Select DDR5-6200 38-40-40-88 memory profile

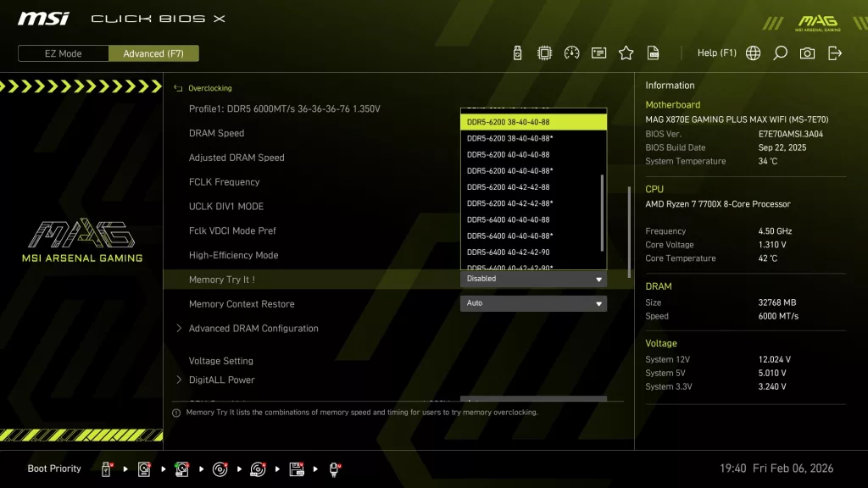(x=533, y=121)
